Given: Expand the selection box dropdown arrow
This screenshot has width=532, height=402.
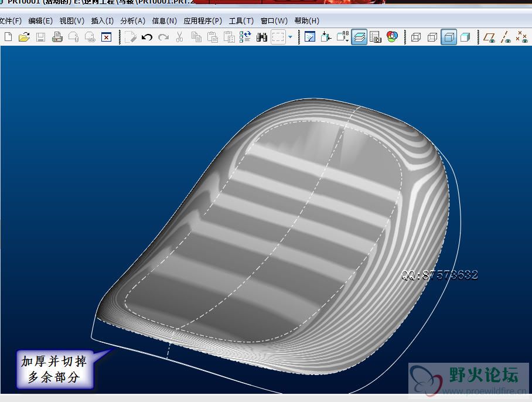Looking at the screenshot, I should click(290, 37).
